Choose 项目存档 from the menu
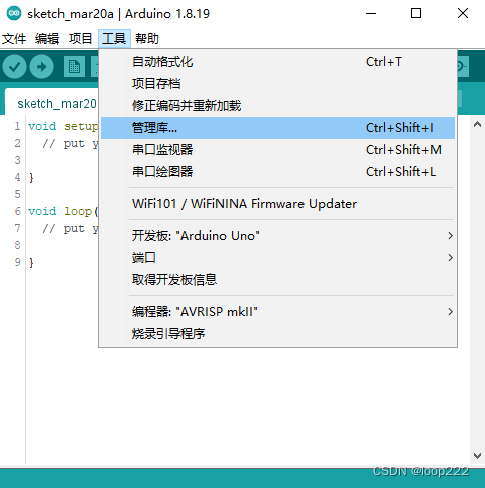Image resolution: width=485 pixels, height=488 pixels. [x=278, y=84]
